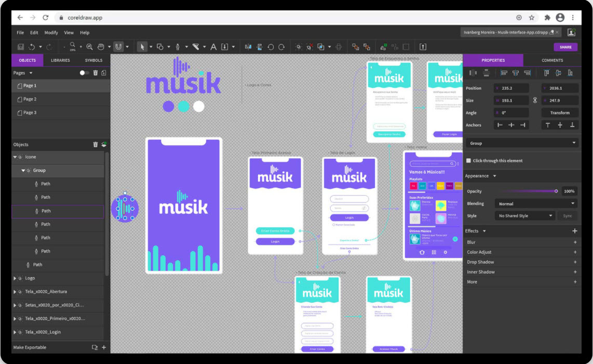Open the No Shared Style dropdown
This screenshot has height=364, width=593.
pos(525,215)
